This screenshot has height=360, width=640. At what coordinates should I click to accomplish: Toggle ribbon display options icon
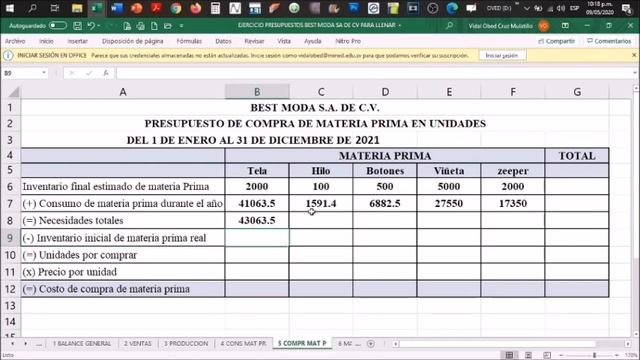565,25
